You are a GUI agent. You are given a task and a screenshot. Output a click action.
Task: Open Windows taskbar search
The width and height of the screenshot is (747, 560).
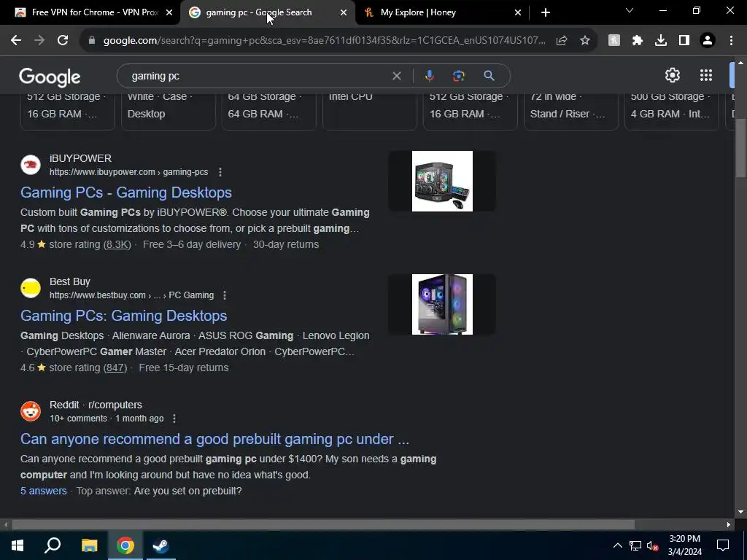tap(53, 545)
